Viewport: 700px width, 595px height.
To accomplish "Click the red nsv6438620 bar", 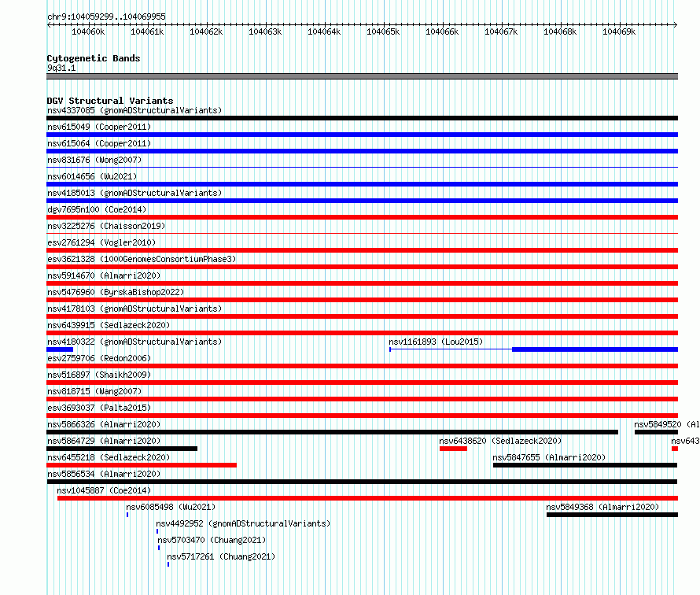I will [x=453, y=449].
